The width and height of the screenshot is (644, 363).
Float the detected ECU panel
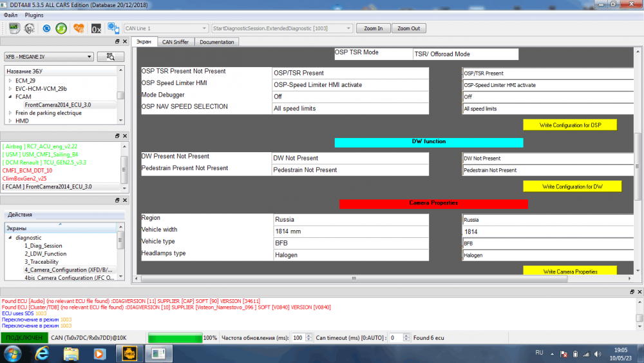pyautogui.click(x=117, y=135)
